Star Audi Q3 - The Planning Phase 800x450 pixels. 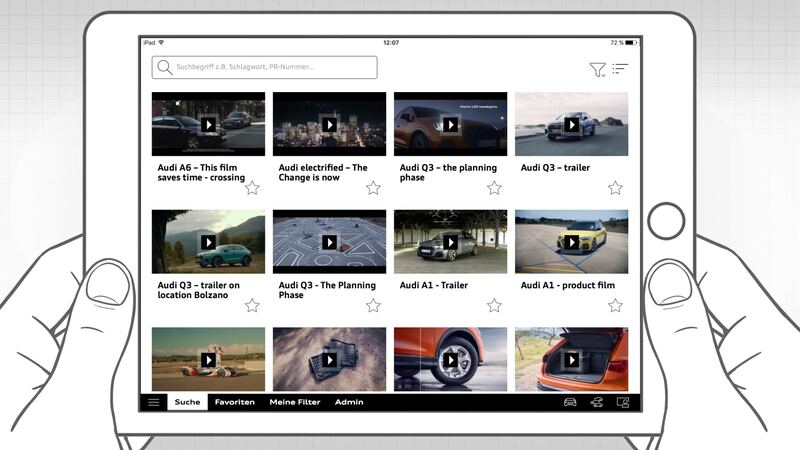tap(373, 306)
